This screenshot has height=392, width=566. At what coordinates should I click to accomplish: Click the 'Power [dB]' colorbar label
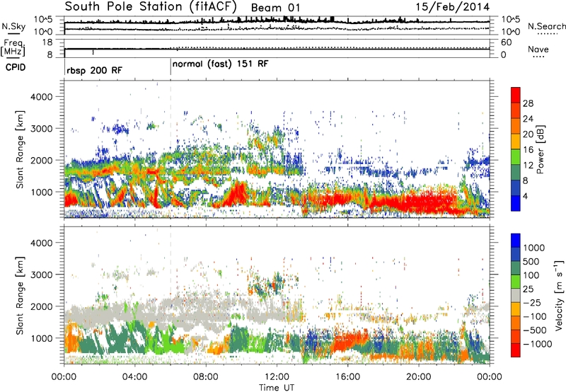540,149
